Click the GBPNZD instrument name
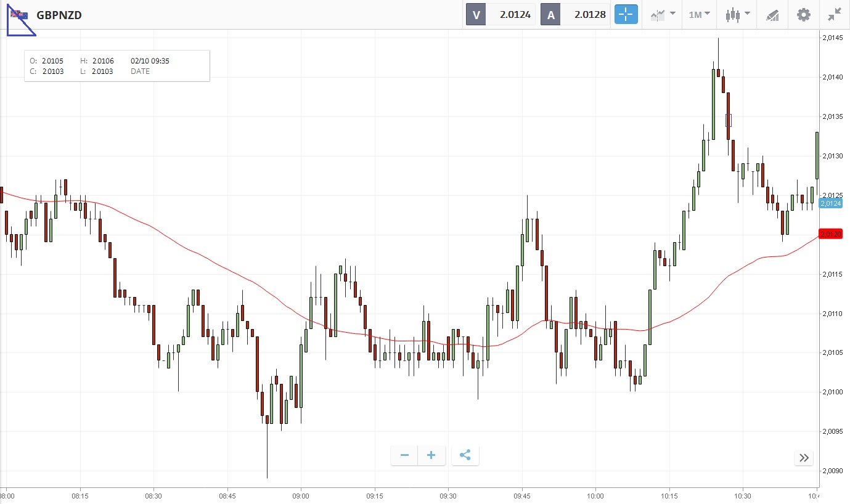850x504 pixels. pyautogui.click(x=59, y=15)
